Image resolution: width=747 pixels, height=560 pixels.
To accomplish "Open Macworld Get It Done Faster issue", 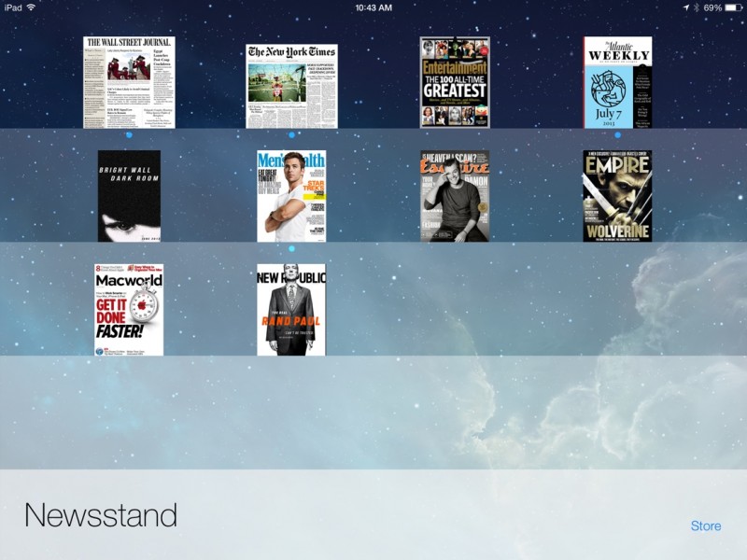I will 129,310.
